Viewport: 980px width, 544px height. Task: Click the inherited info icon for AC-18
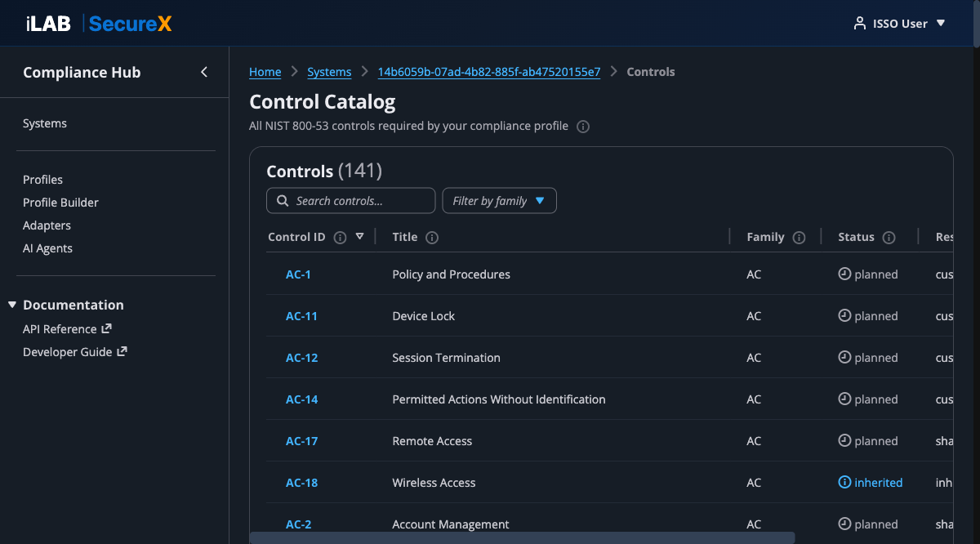click(x=844, y=482)
